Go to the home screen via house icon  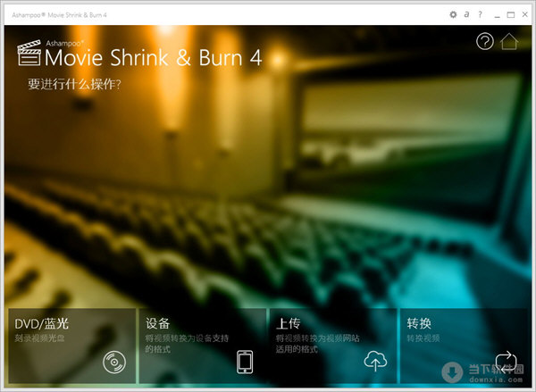tap(509, 41)
